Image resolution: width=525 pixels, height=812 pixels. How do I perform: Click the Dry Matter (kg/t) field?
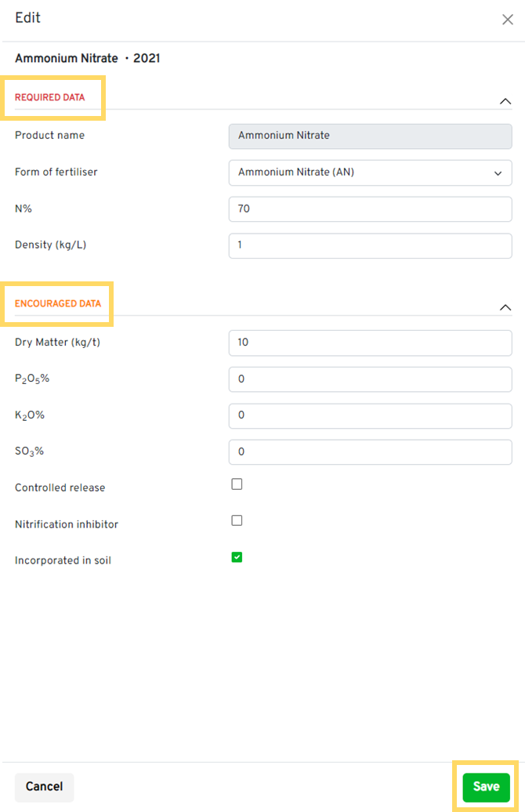(x=370, y=343)
